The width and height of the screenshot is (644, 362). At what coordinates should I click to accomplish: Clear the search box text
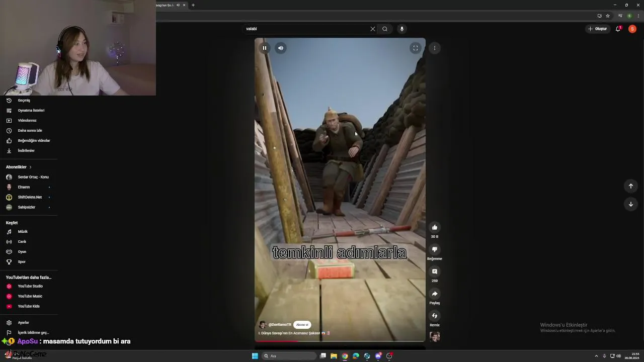[x=373, y=29]
